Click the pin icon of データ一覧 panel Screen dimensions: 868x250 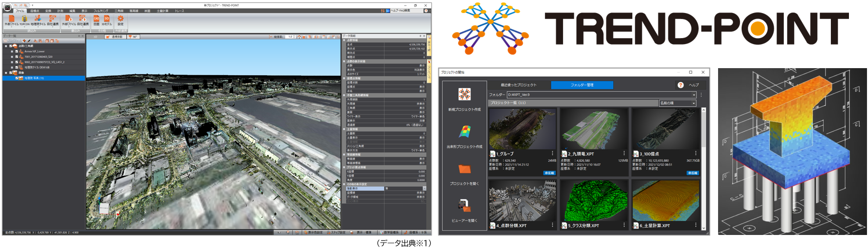(x=78, y=36)
